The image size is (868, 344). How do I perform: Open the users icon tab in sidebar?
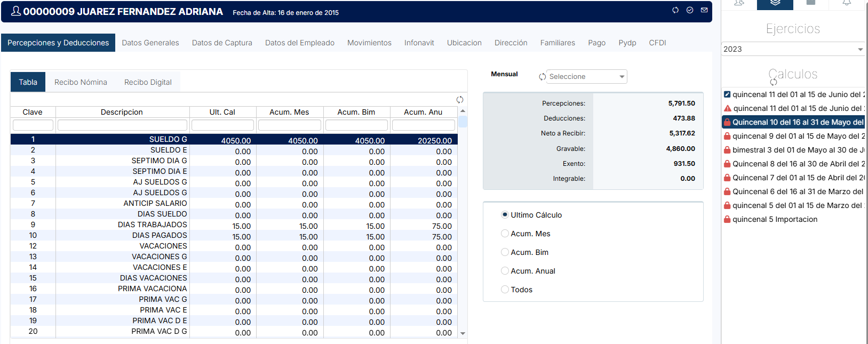point(739,3)
